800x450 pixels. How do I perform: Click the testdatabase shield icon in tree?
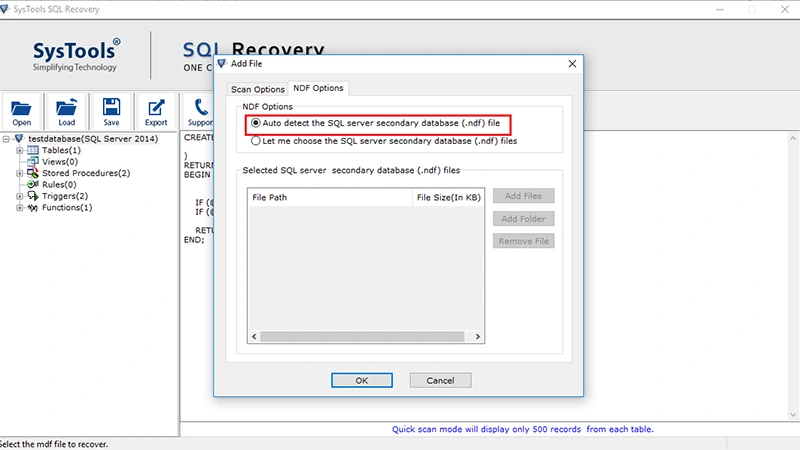(19, 138)
